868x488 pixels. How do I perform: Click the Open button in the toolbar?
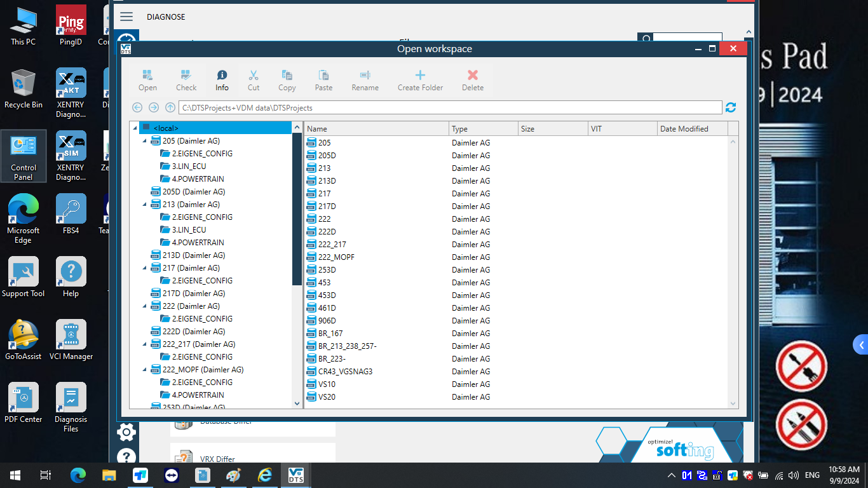pyautogui.click(x=147, y=79)
